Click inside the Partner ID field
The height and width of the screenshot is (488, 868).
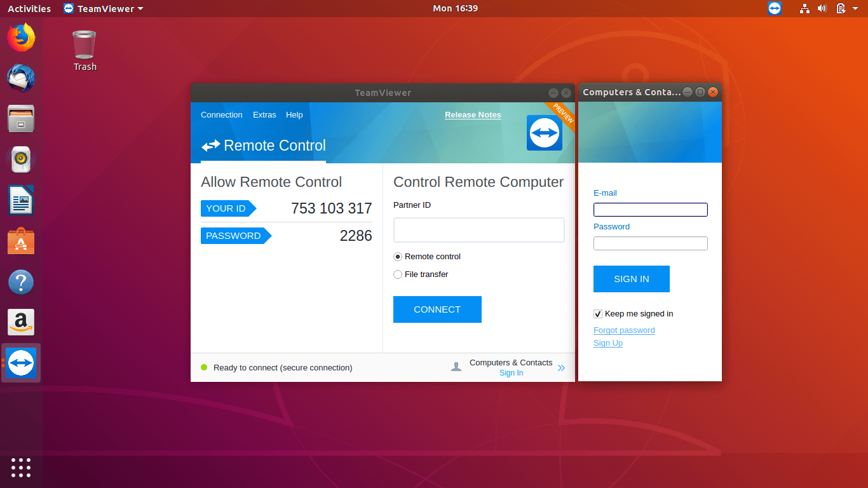tap(478, 230)
